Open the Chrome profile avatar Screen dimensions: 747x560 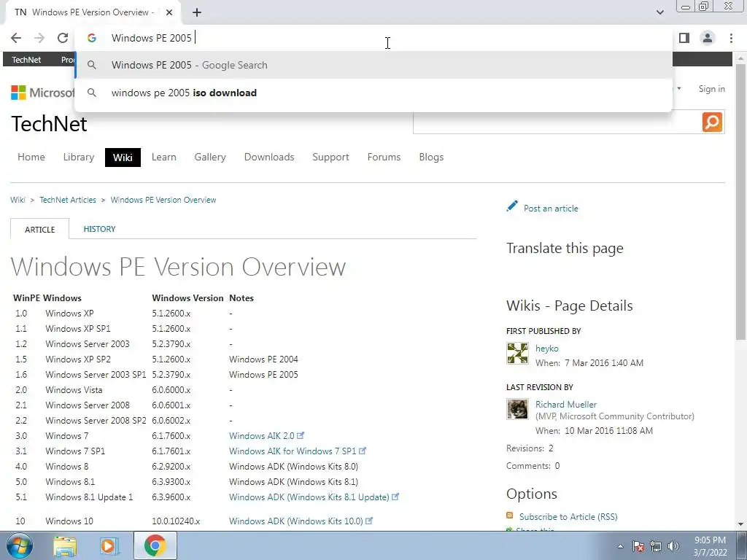point(708,38)
